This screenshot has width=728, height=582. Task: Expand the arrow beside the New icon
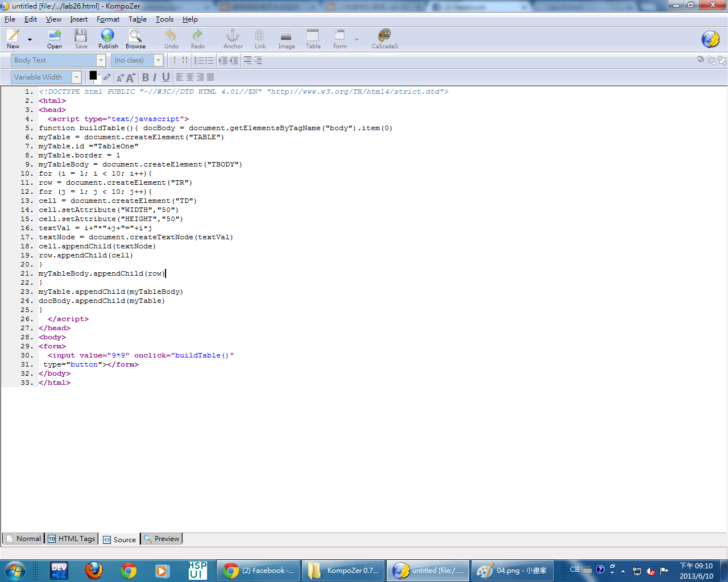(x=30, y=40)
